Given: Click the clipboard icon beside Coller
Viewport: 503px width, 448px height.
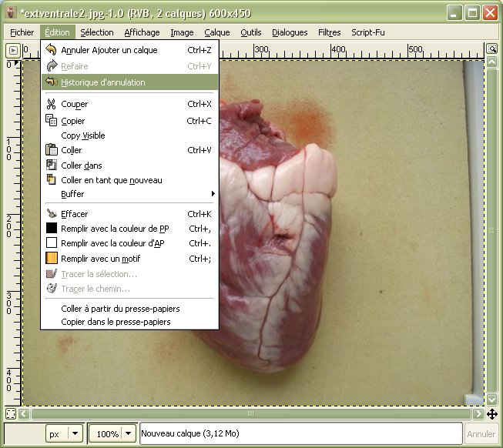Looking at the screenshot, I should 52,150.
